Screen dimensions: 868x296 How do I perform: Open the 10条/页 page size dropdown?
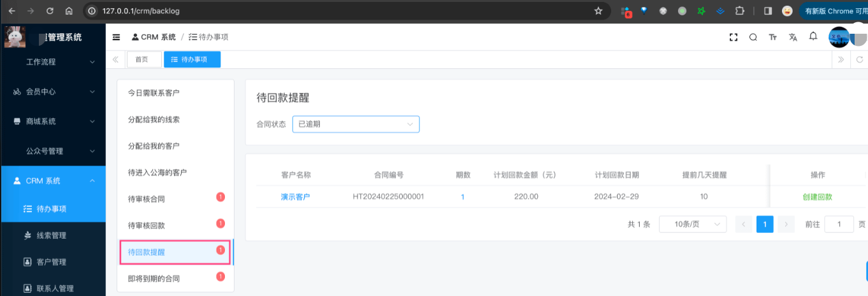(692, 224)
